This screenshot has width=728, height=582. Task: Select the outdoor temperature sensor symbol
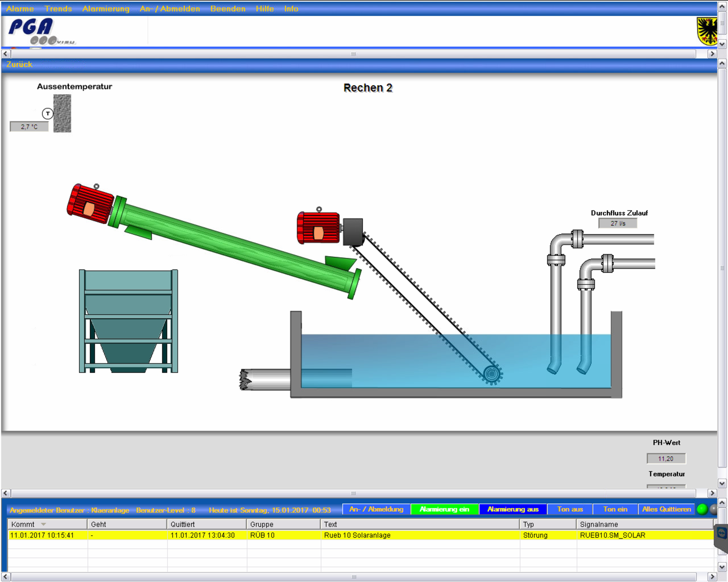tap(48, 113)
